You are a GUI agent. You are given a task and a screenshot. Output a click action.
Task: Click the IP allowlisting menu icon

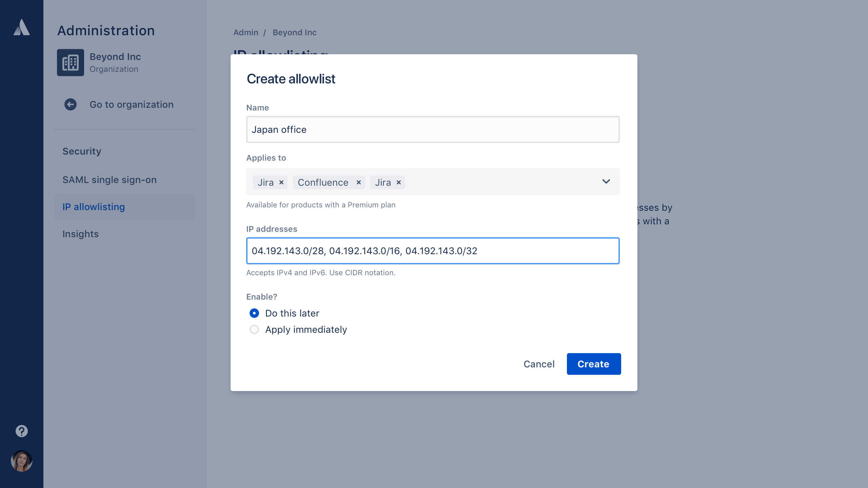pos(94,206)
